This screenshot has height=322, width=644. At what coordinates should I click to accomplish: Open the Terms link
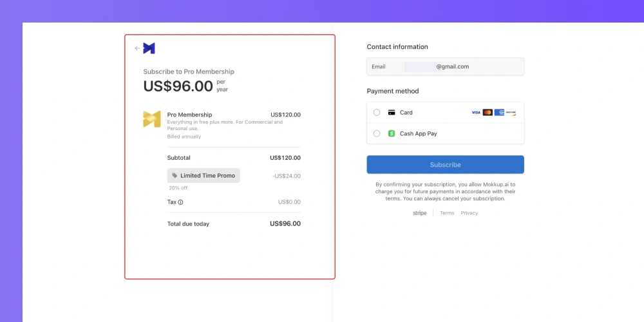click(x=447, y=213)
